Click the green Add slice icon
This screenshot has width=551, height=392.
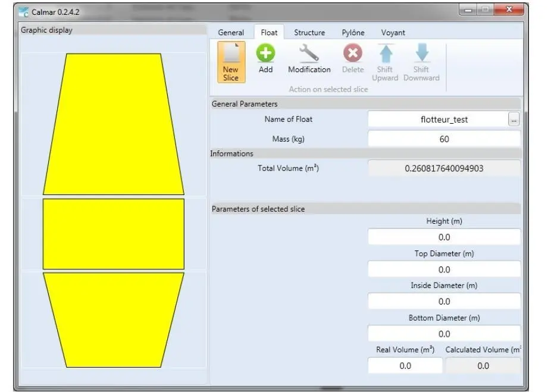tap(265, 53)
